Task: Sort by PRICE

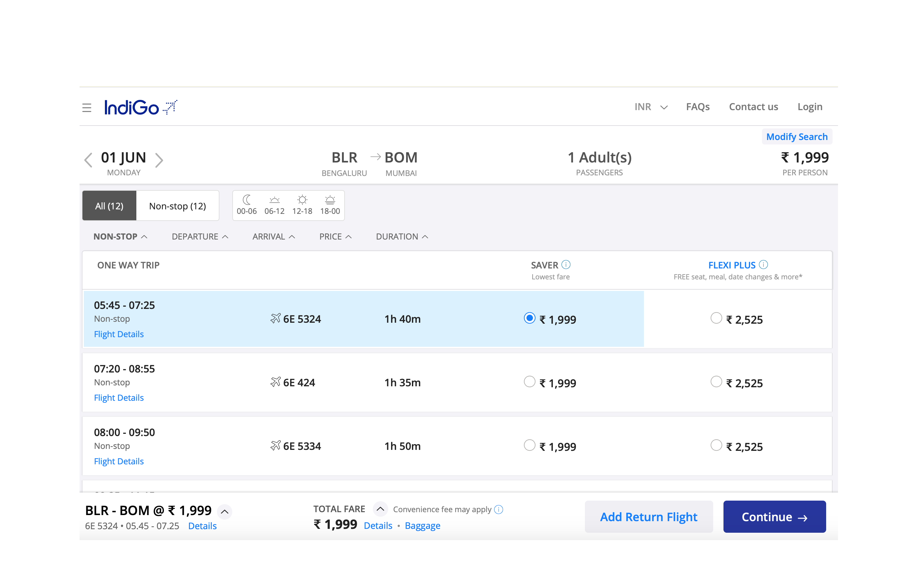Action: (x=336, y=237)
